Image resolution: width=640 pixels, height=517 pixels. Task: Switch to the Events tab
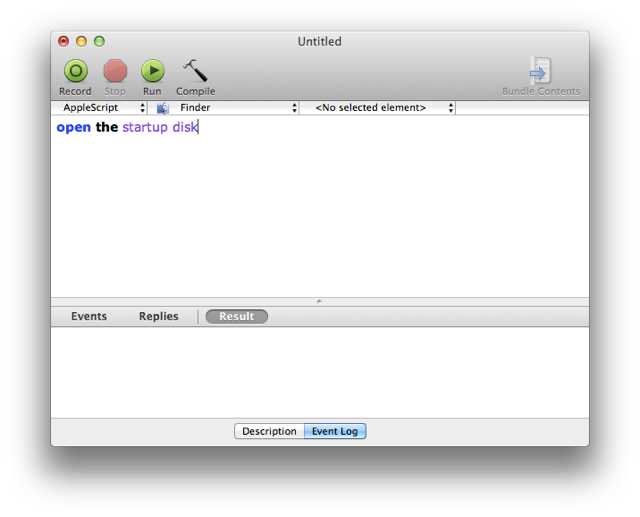[x=89, y=316]
